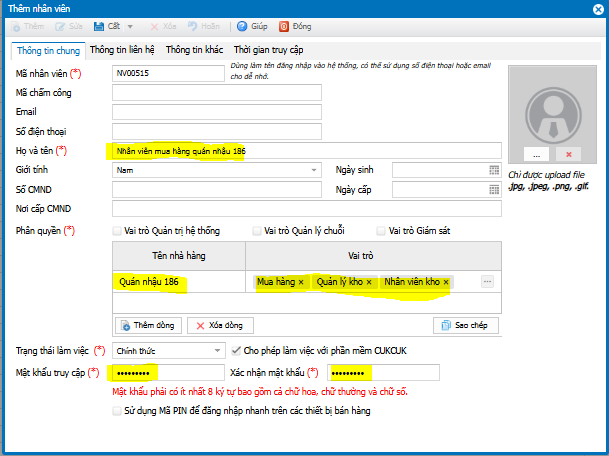Viewport: 609px width, 456px height.
Task: Open the Ngày cấp calendar picker
Action: (x=494, y=190)
